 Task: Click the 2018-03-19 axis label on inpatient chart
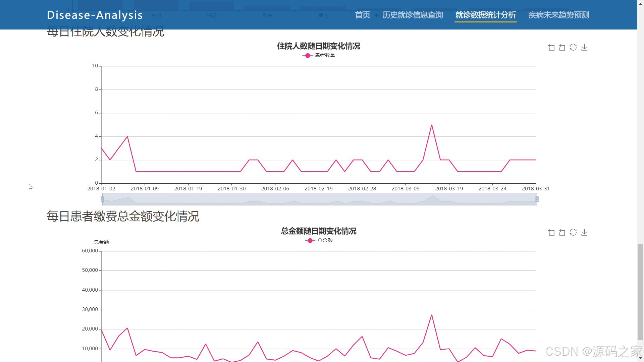click(449, 189)
